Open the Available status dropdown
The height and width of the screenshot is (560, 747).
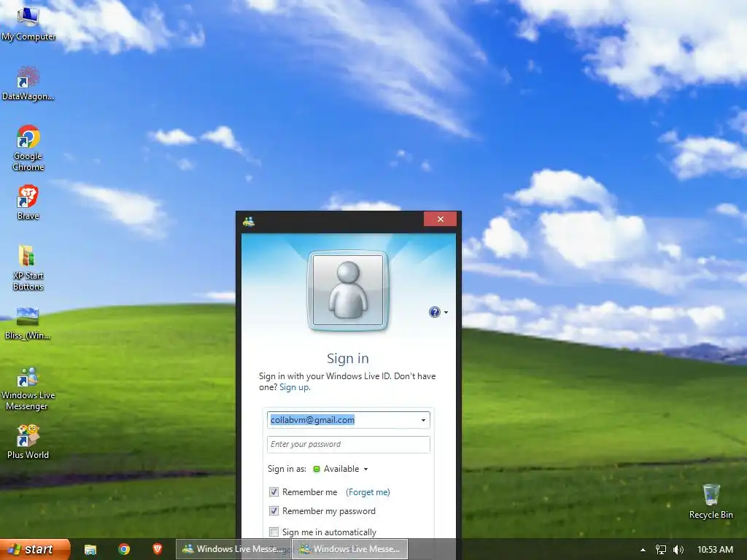(341, 469)
